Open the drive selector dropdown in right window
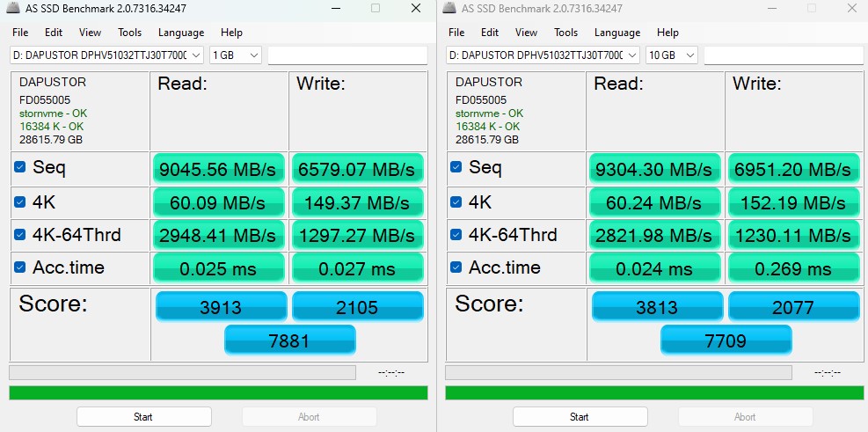This screenshot has width=868, height=432. (x=543, y=55)
